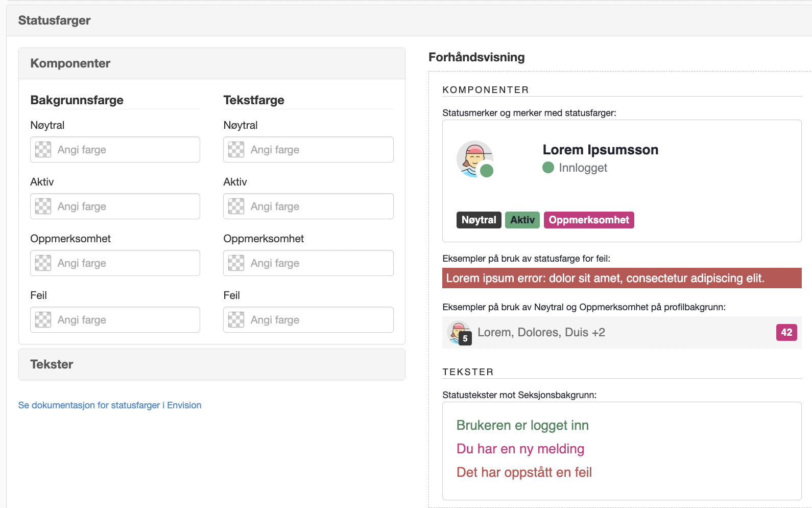
Task: Click the green Innlogget status dot
Action: pos(548,168)
